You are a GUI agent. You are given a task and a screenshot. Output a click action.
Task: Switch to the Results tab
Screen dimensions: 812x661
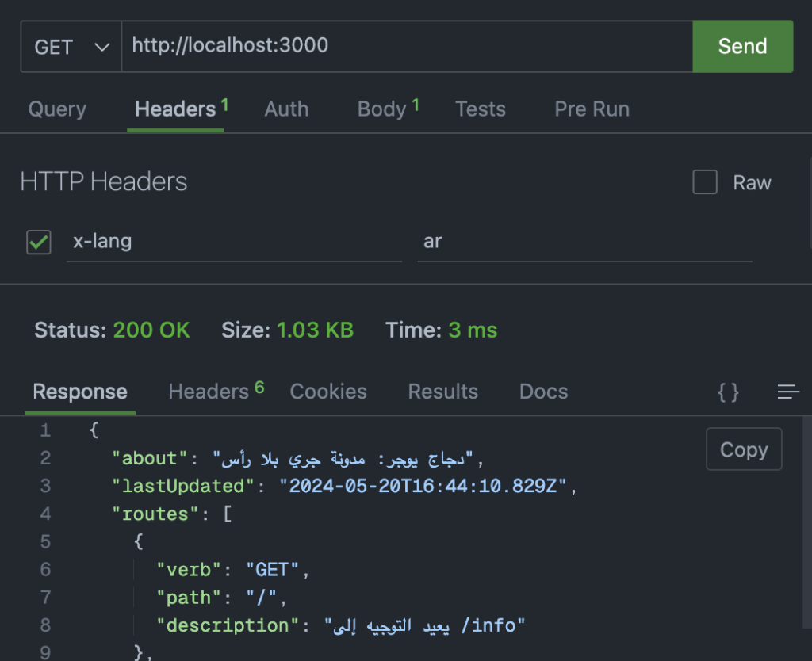click(x=442, y=392)
